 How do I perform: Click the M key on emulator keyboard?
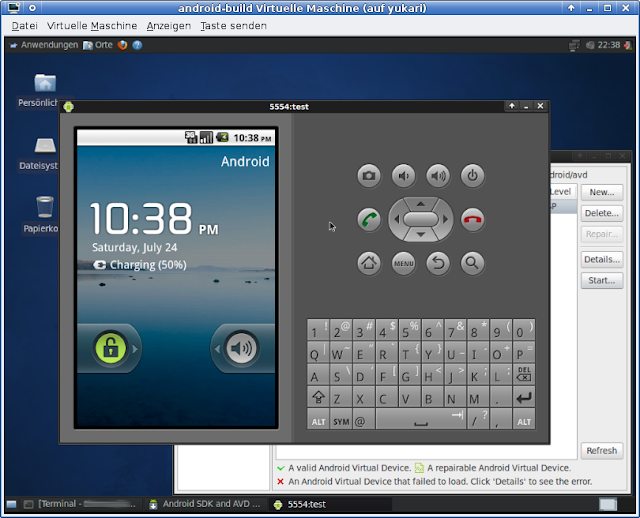click(478, 397)
